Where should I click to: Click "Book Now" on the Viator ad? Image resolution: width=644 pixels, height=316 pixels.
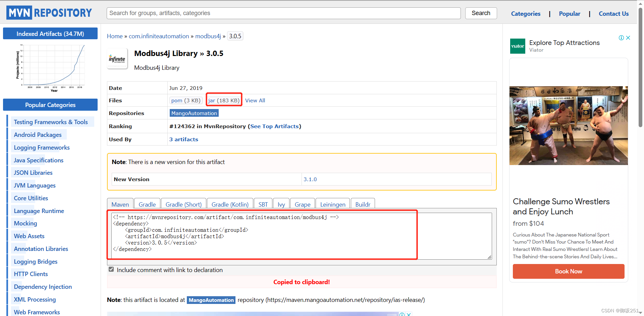(x=568, y=271)
